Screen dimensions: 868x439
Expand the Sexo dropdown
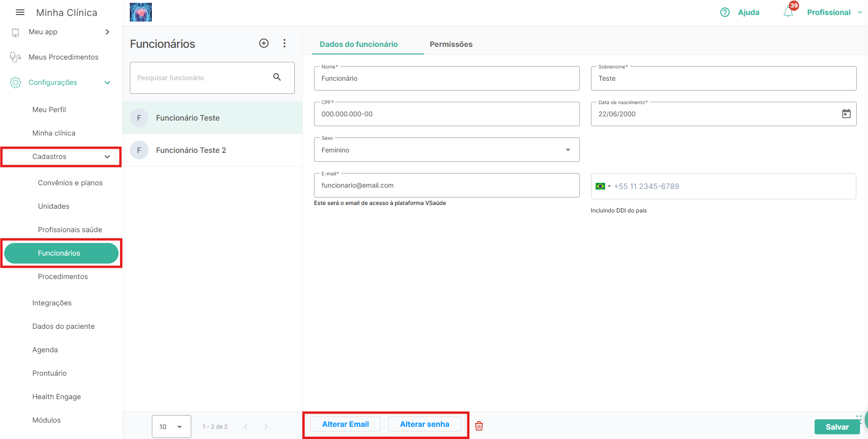(568, 150)
